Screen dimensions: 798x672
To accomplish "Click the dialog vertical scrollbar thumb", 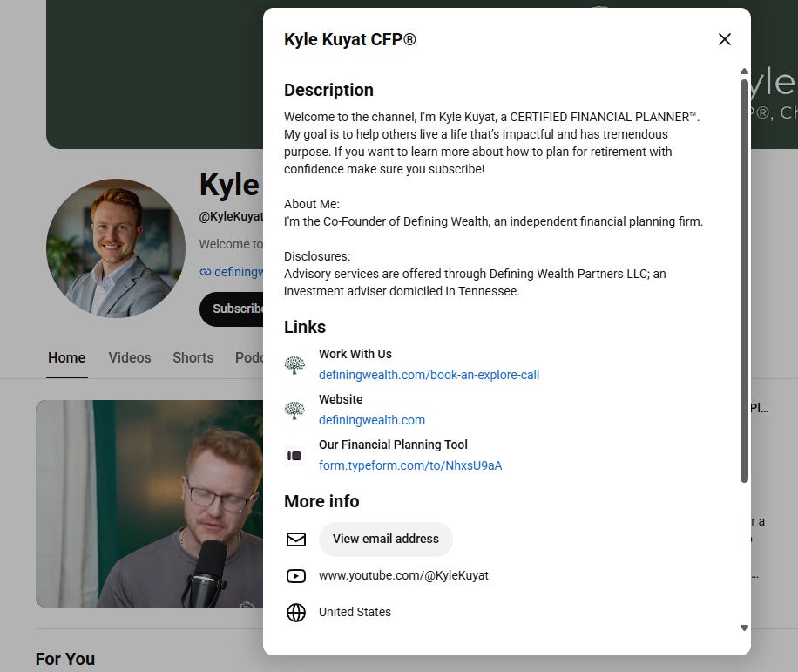I will coord(744,280).
